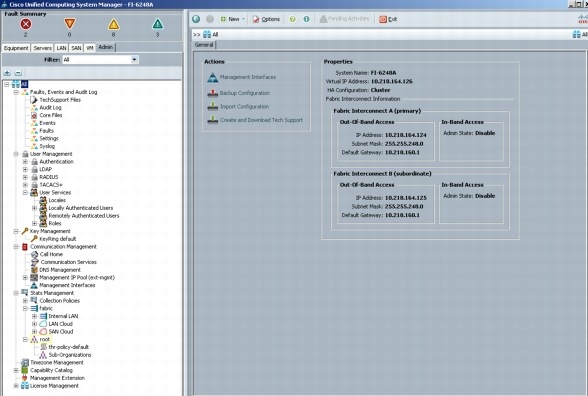
Task: Click the Pending Activities button
Action: click(344, 19)
